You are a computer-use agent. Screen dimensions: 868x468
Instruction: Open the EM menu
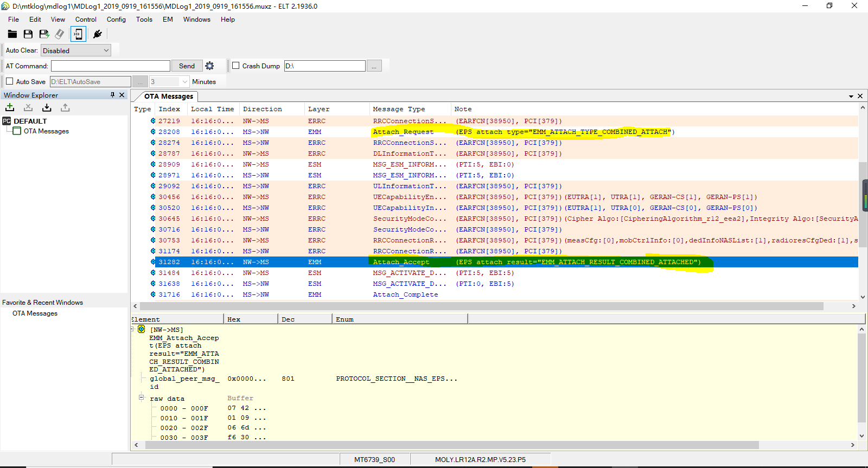pos(168,20)
